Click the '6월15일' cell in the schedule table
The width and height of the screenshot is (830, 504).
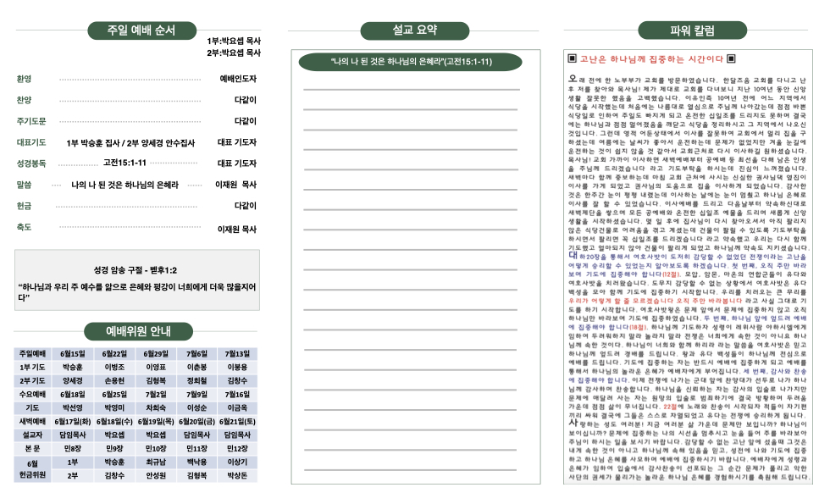point(73,354)
